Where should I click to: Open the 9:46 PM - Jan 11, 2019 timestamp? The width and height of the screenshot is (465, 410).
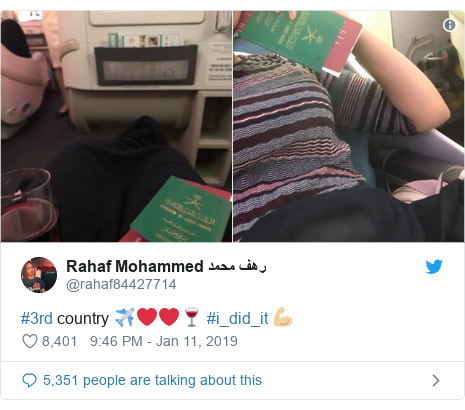coord(164,341)
